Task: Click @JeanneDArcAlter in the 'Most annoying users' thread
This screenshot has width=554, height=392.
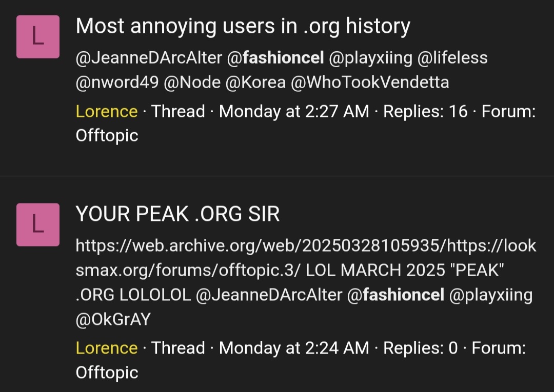Action: tap(149, 58)
